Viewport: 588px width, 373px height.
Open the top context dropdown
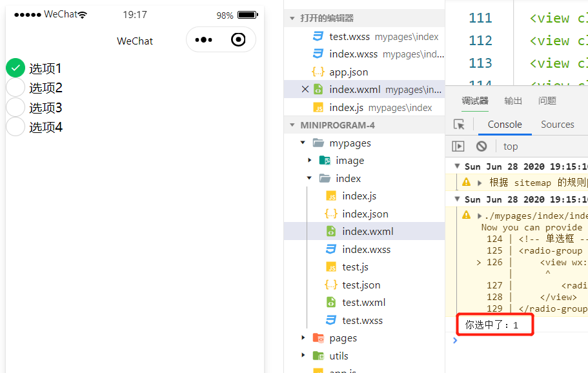click(511, 146)
